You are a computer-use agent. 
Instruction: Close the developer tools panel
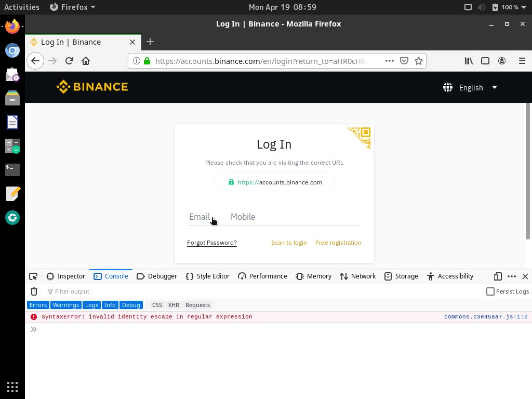pyautogui.click(x=525, y=276)
